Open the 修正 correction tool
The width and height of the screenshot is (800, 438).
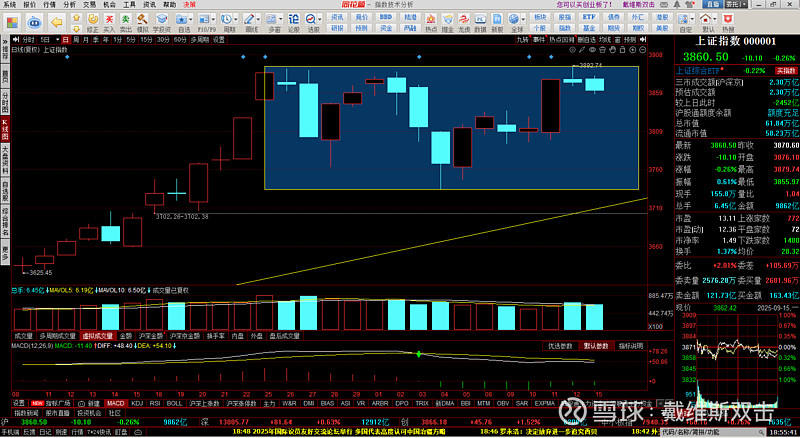pos(92,22)
